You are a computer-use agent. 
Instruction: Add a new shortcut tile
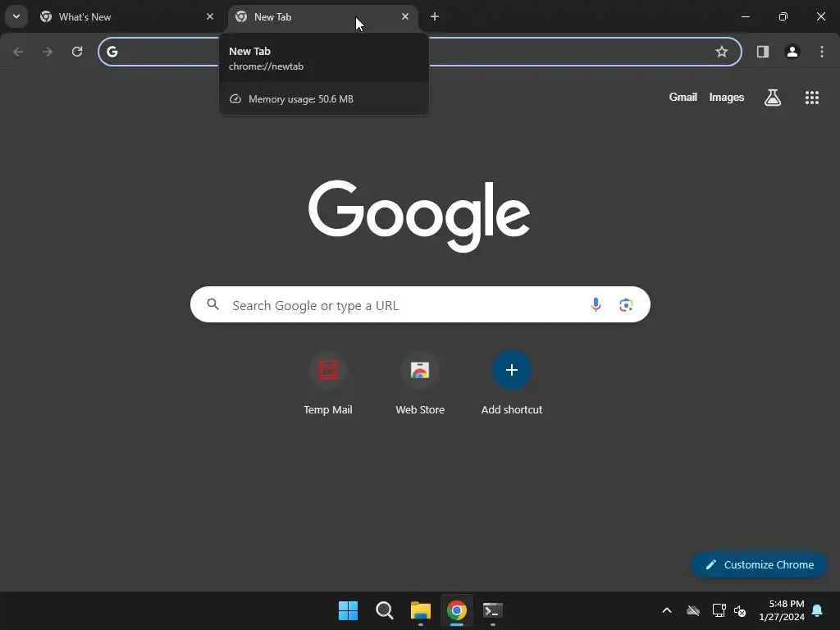point(512,384)
